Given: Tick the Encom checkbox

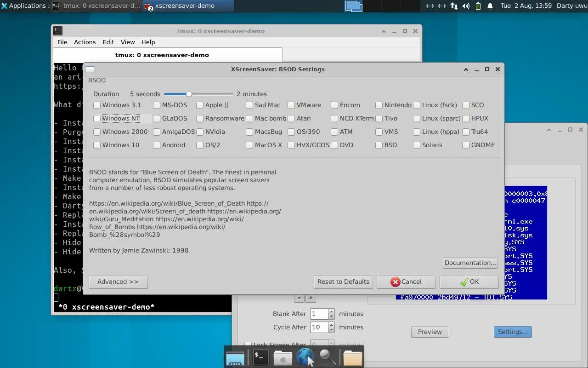Looking at the screenshot, I should [x=334, y=105].
